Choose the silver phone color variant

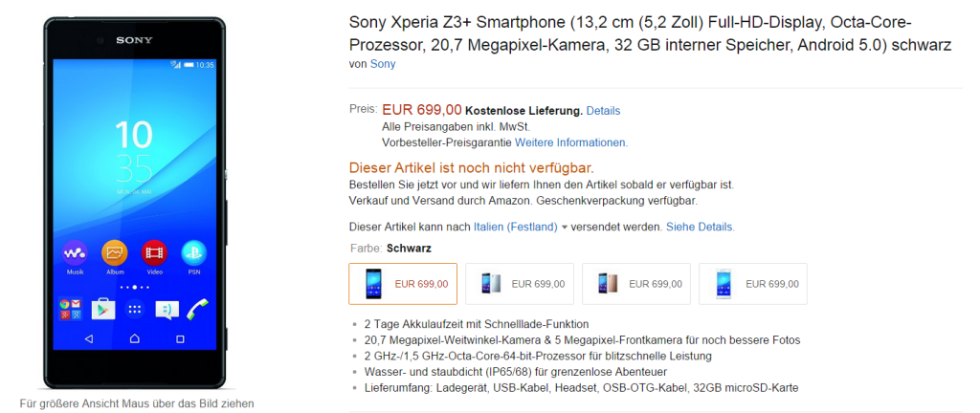pyautogui.click(x=520, y=283)
